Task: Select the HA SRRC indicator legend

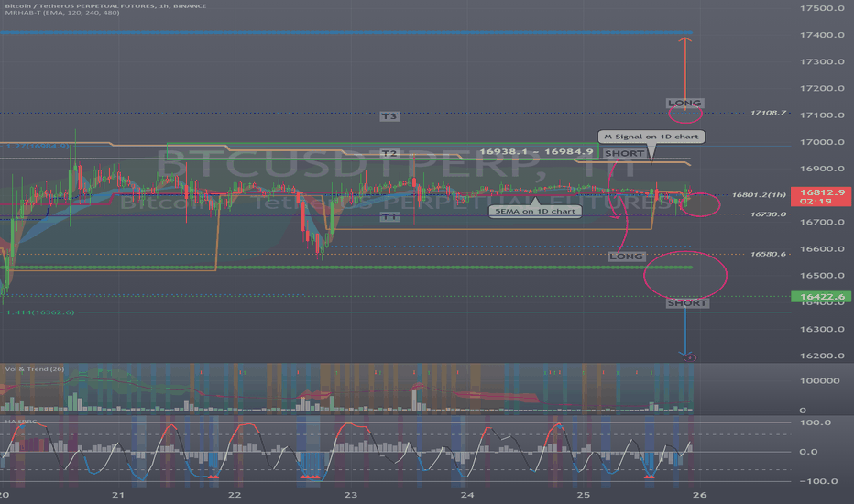Action: click(x=21, y=422)
